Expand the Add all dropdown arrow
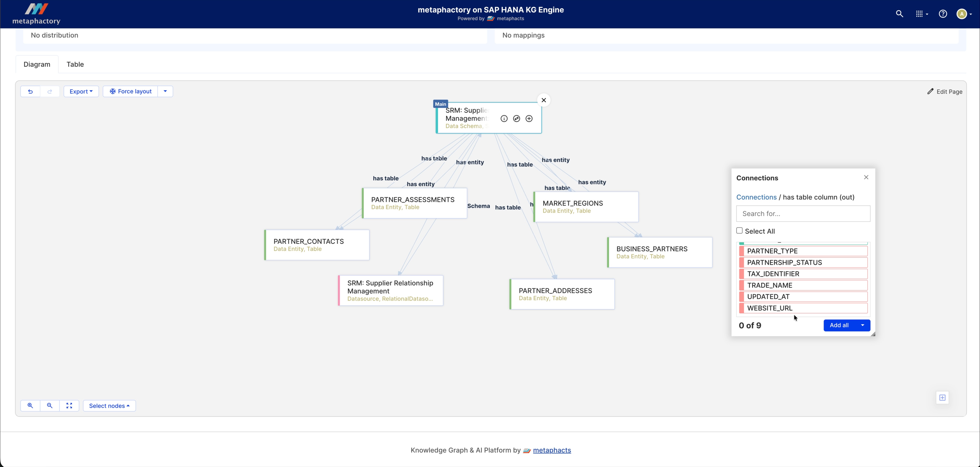 click(x=863, y=325)
